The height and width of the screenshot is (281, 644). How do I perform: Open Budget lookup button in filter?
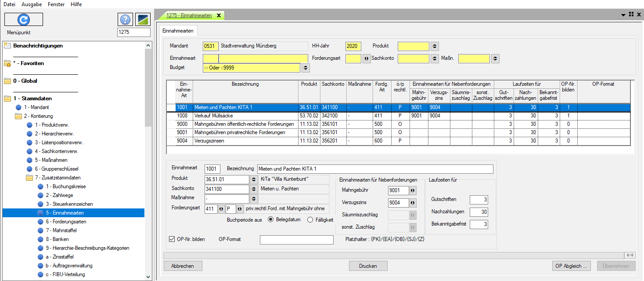[306, 68]
